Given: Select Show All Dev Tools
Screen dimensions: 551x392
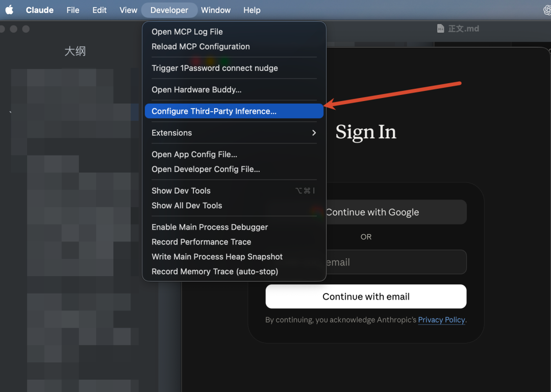Looking at the screenshot, I should (x=234, y=205).
